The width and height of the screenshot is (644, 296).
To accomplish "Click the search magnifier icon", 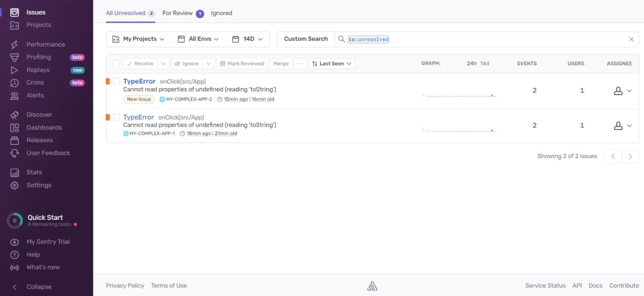I will pos(341,39).
